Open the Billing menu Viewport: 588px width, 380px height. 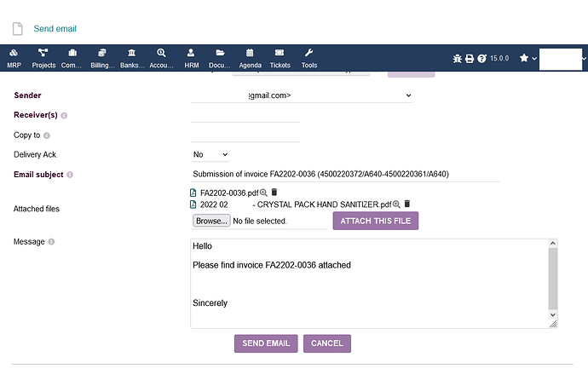click(x=102, y=57)
